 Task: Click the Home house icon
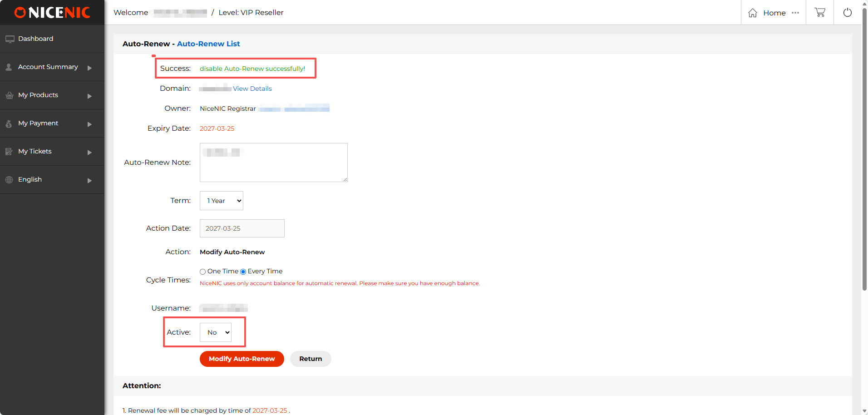tap(753, 13)
